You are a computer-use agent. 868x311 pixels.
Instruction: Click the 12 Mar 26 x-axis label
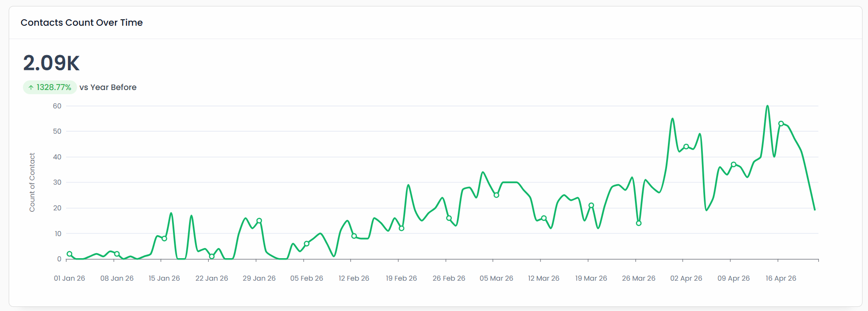pos(544,278)
